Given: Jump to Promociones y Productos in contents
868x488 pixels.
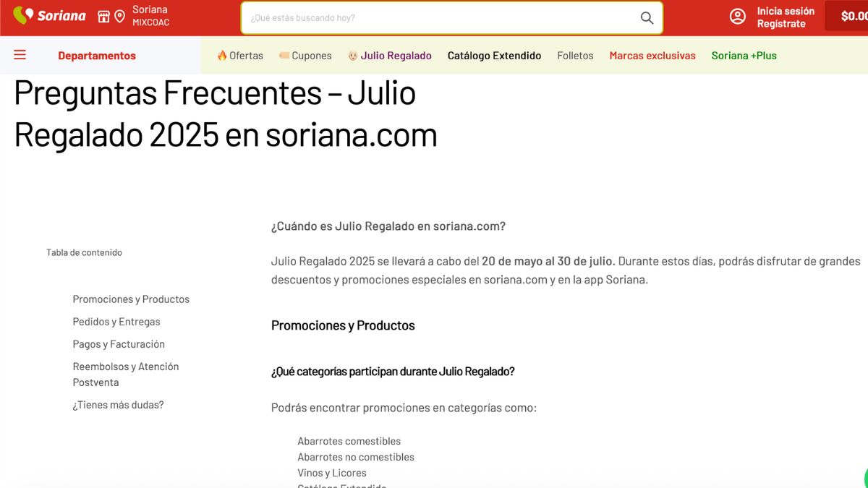Looking at the screenshot, I should pyautogui.click(x=131, y=299).
